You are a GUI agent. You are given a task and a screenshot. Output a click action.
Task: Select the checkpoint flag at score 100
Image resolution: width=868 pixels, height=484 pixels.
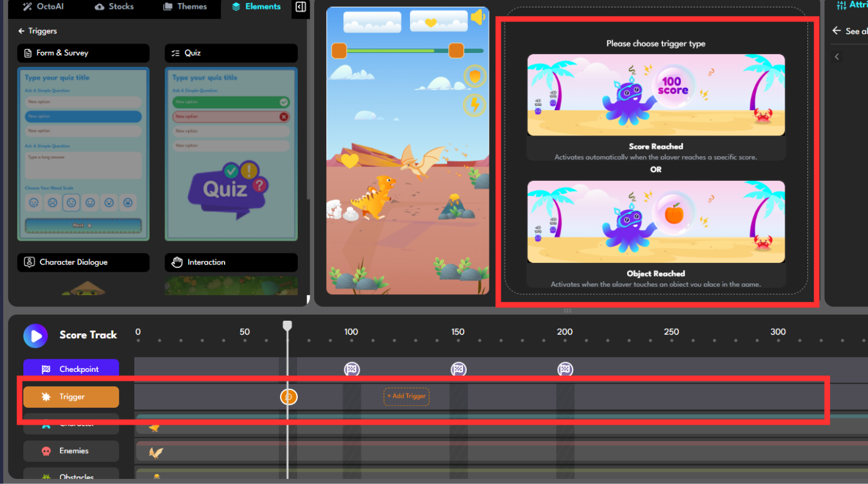351,369
